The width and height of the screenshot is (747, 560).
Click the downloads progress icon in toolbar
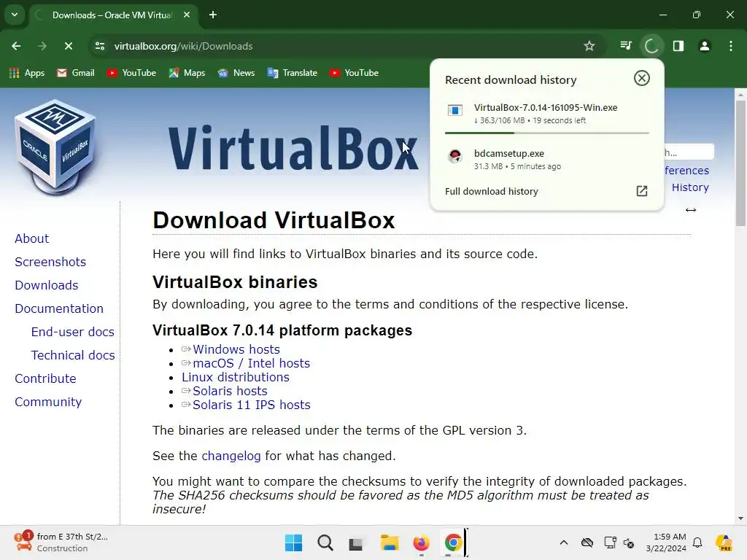[x=651, y=46]
